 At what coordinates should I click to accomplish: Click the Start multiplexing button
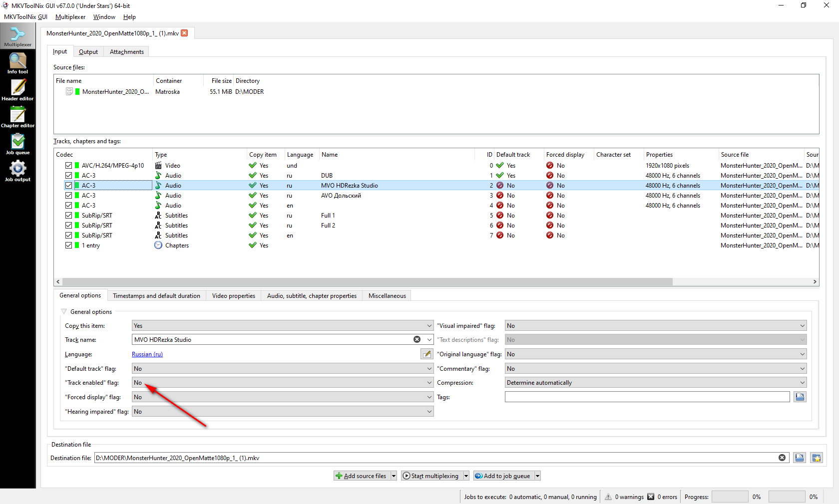click(431, 476)
